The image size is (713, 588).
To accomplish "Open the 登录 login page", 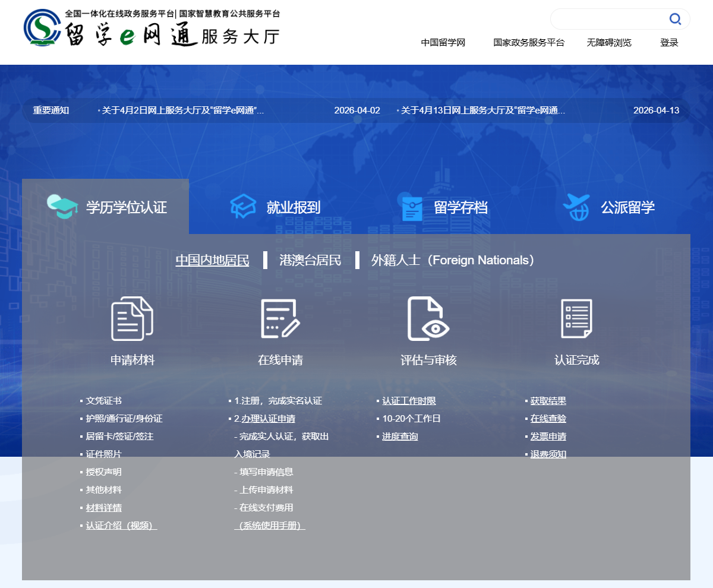I will [x=669, y=42].
